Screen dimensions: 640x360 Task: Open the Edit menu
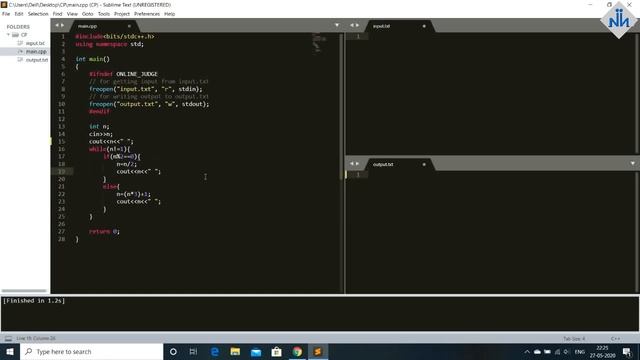click(x=19, y=14)
